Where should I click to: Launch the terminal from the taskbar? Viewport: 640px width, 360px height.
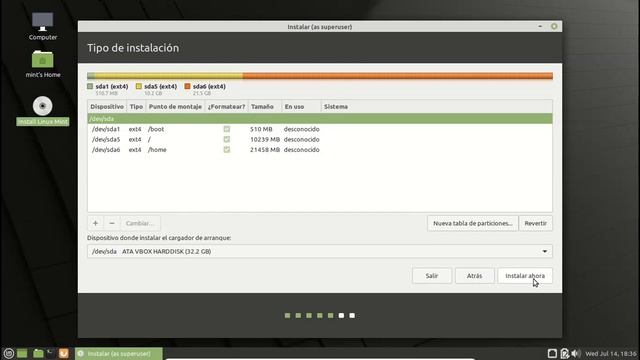point(51,353)
